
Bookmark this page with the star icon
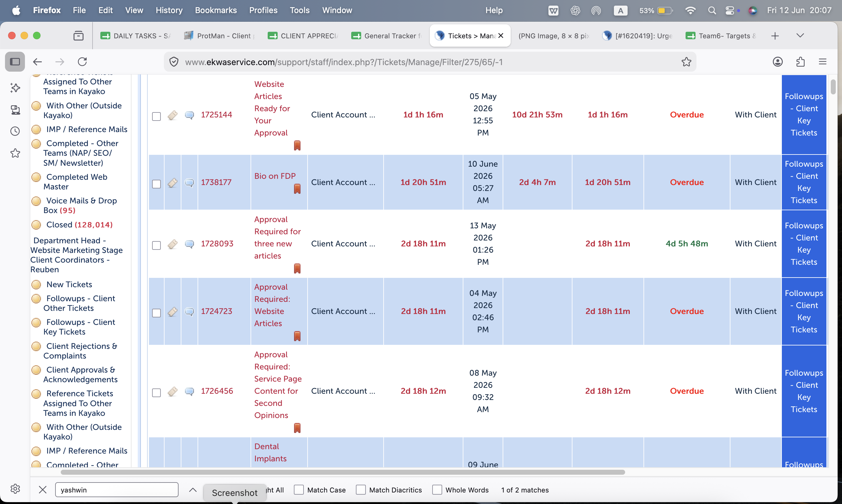[x=687, y=62]
